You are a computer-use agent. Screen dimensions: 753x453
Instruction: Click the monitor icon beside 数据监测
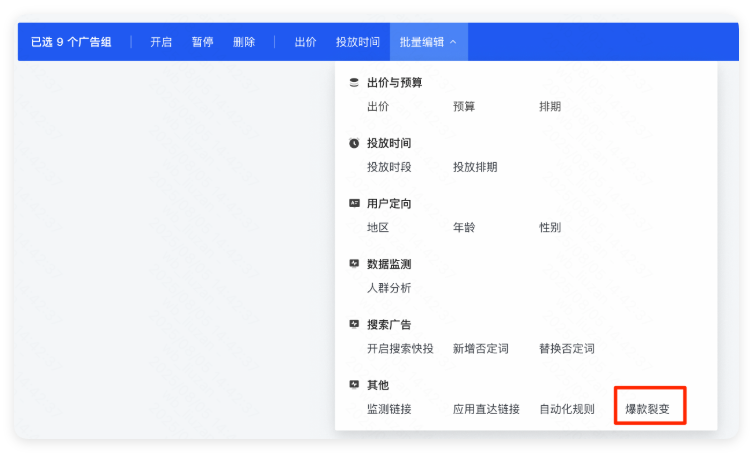[354, 264]
